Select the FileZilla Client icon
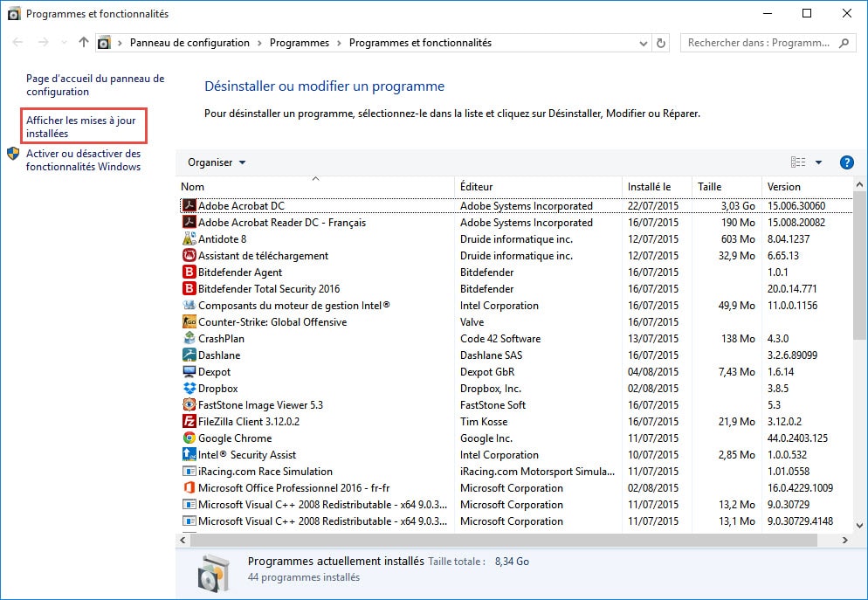The image size is (868, 600). click(189, 421)
